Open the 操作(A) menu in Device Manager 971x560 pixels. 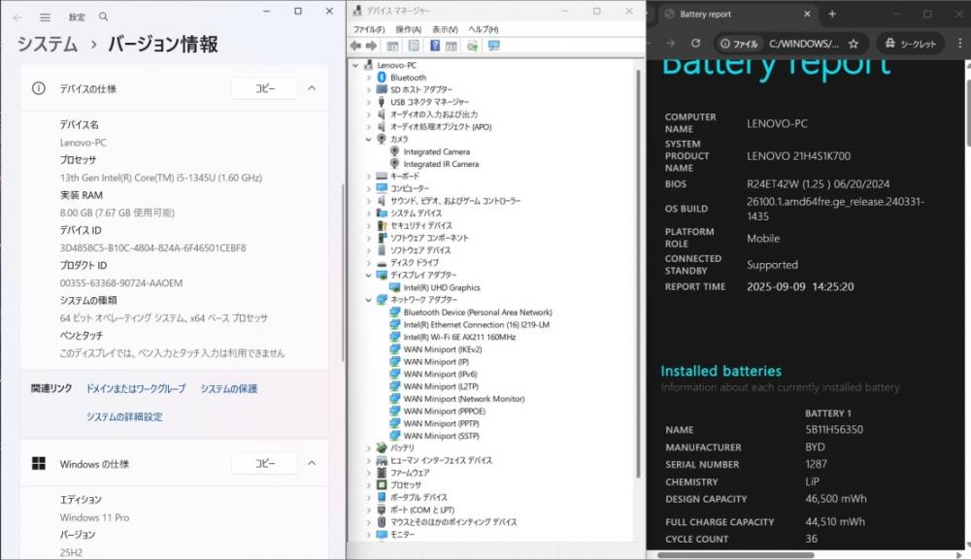pyautogui.click(x=408, y=29)
